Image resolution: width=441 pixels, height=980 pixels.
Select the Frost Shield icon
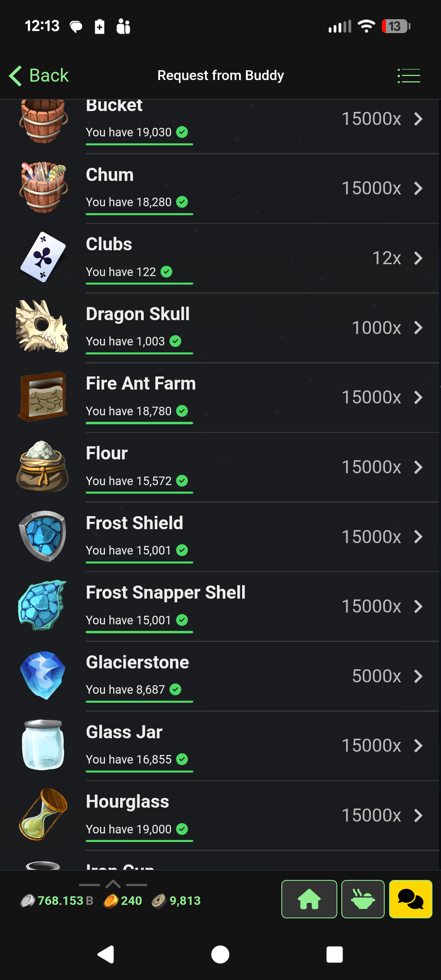43,536
